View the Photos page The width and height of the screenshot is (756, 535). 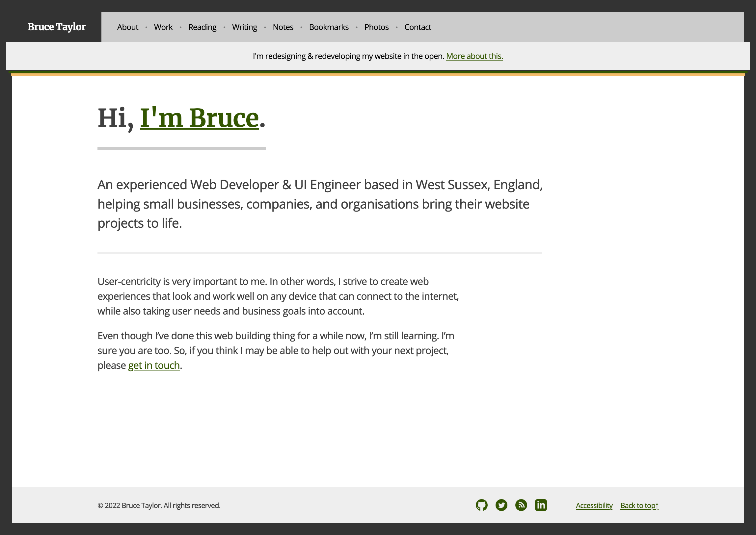click(x=376, y=27)
